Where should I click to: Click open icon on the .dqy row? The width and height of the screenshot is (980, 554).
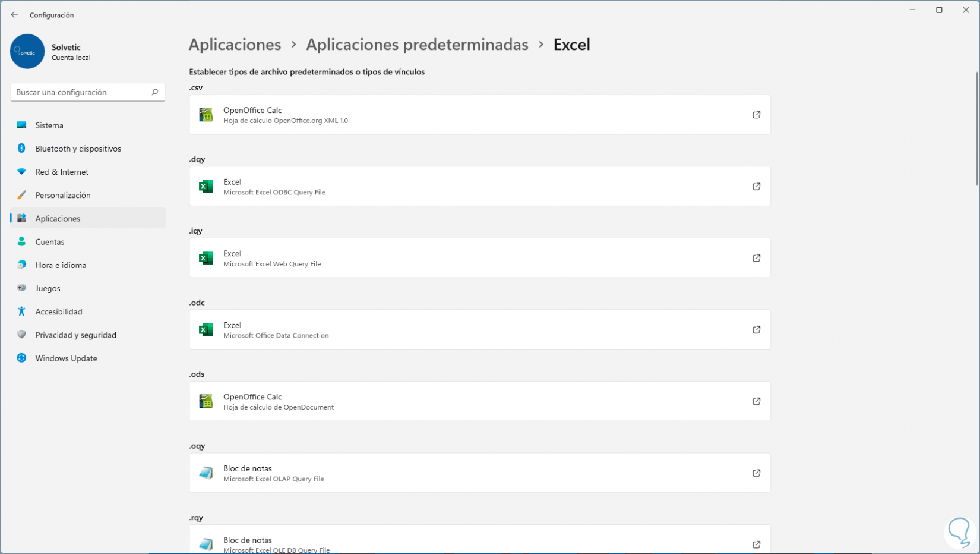click(x=756, y=187)
